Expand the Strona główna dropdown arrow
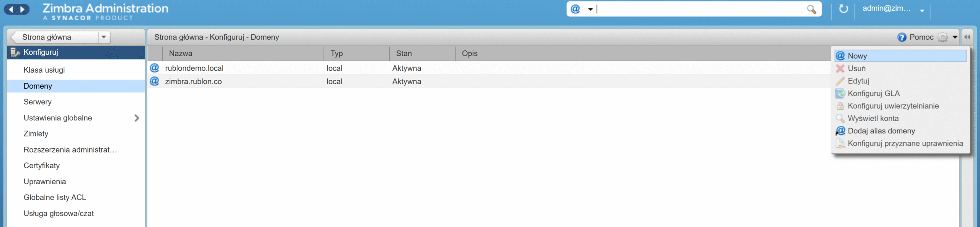The height and width of the screenshot is (227, 980). [x=103, y=37]
